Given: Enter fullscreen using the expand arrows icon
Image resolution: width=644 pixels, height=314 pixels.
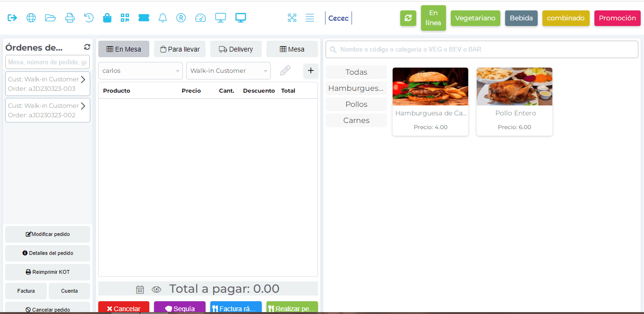Looking at the screenshot, I should [x=292, y=17].
